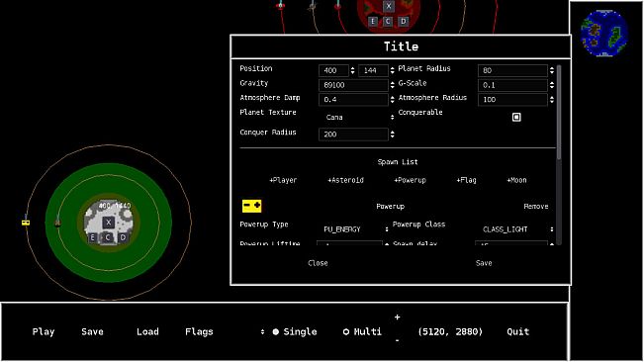Click the G-Scale field showing 0.1

[512, 85]
